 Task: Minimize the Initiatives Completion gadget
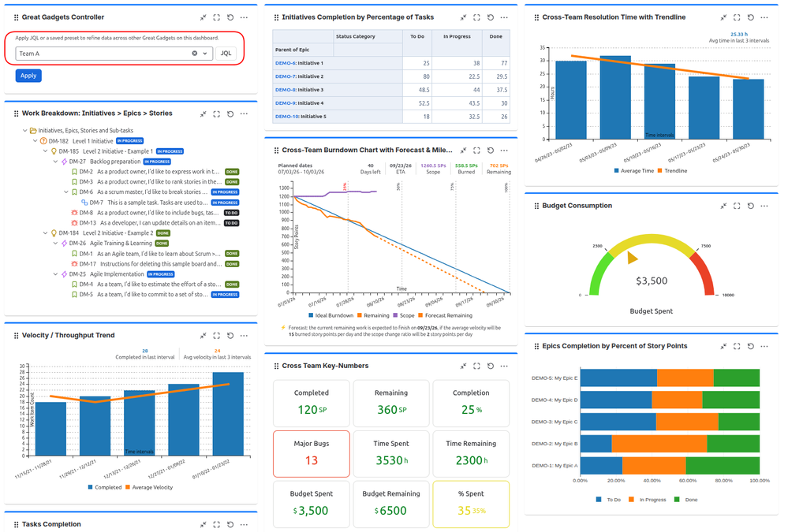pyautogui.click(x=463, y=17)
